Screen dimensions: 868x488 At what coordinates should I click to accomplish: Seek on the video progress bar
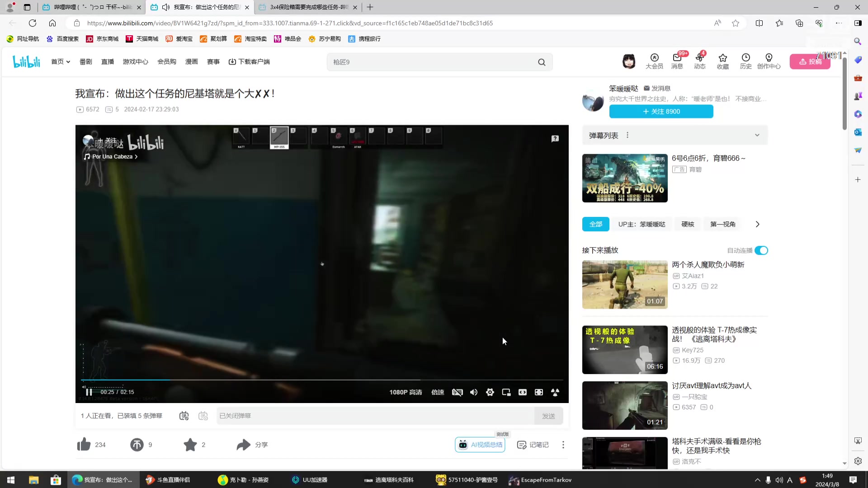coord(322,380)
